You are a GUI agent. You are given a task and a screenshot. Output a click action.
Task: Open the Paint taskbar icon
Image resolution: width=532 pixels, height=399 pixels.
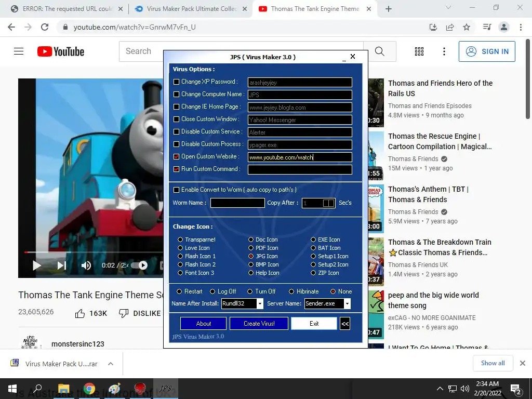point(115,389)
